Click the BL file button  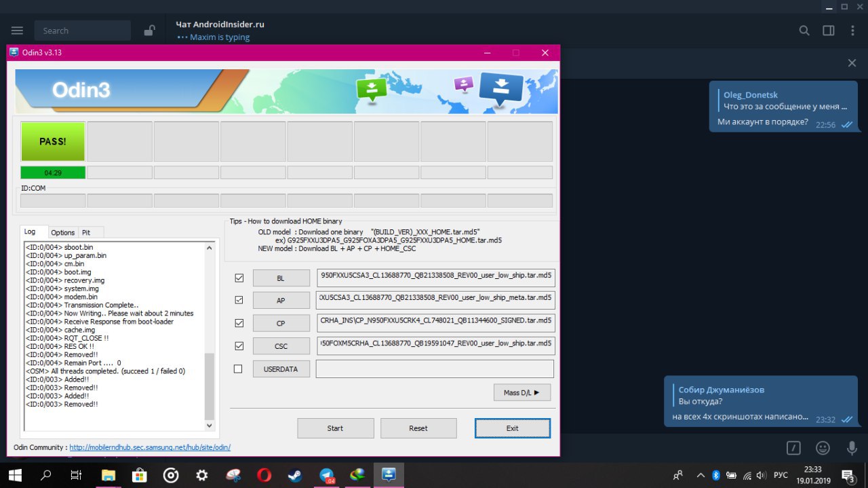pyautogui.click(x=281, y=278)
